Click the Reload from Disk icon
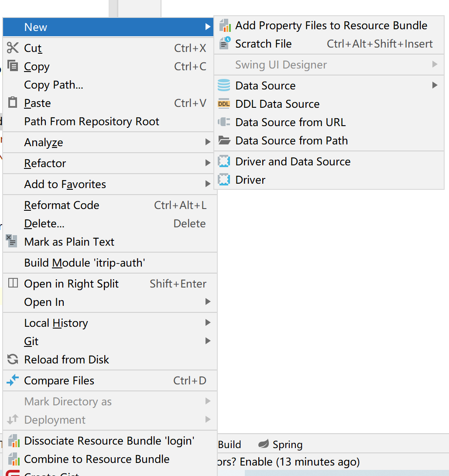This screenshot has height=476, width=449. pyautogui.click(x=13, y=360)
